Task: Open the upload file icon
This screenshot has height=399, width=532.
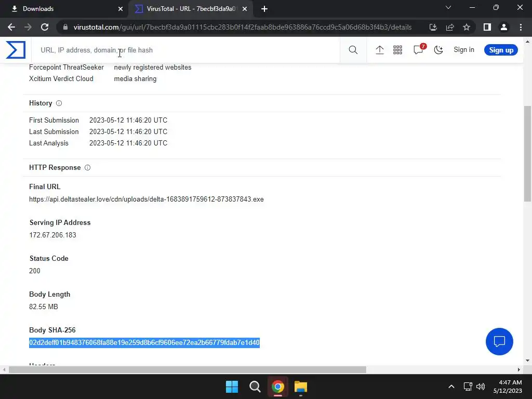Action: pyautogui.click(x=380, y=50)
